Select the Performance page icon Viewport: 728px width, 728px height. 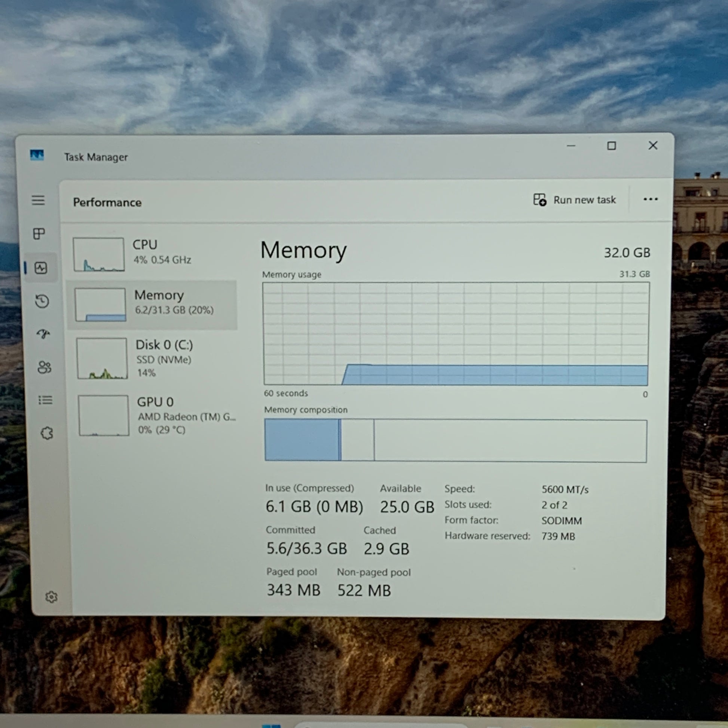tap(41, 268)
